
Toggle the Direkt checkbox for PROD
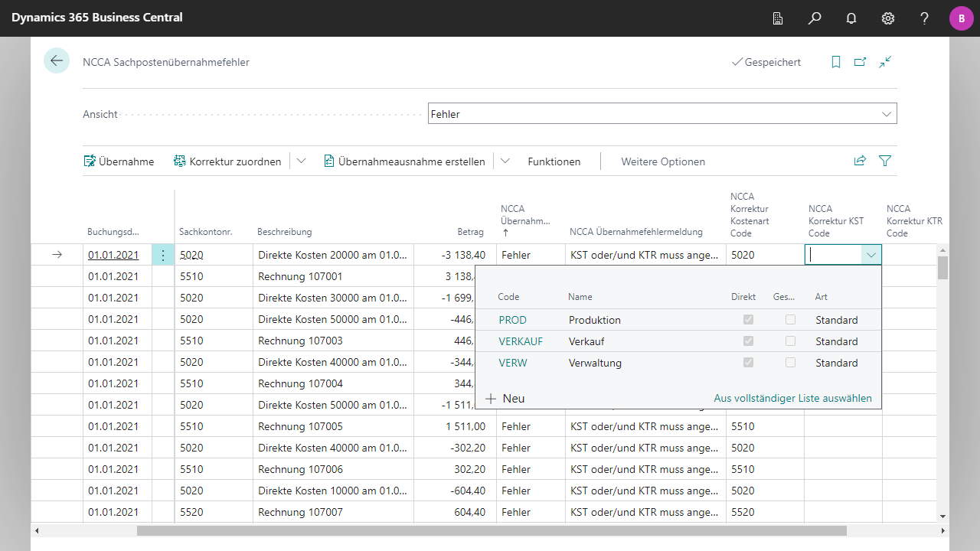pos(748,320)
